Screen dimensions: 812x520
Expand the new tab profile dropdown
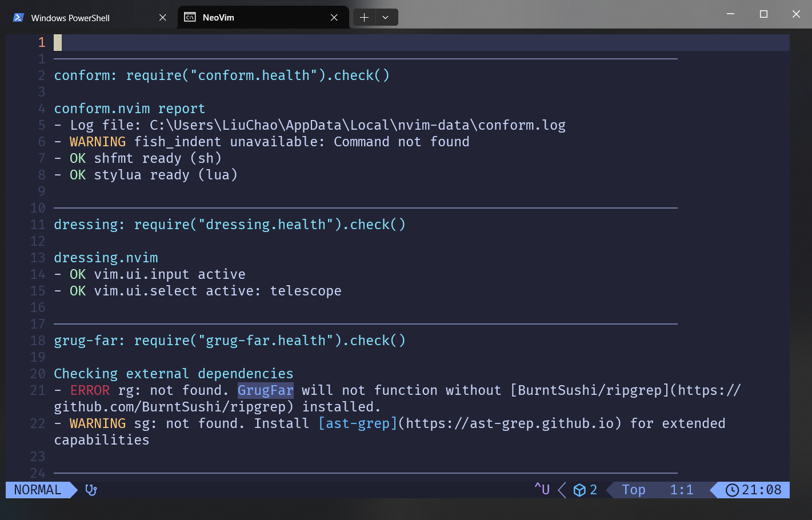point(386,18)
